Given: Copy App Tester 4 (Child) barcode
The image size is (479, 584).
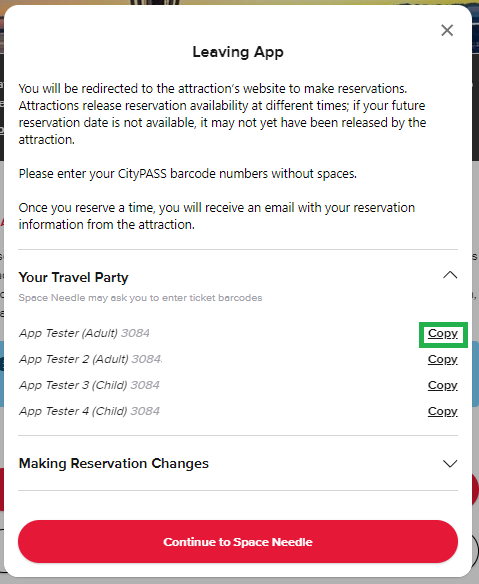Looking at the screenshot, I should click(442, 412).
